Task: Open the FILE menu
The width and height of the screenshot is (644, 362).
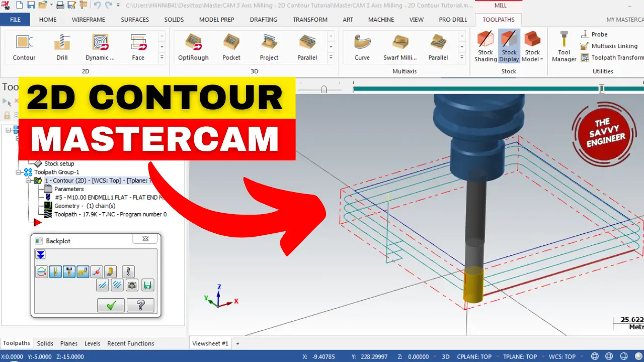Action: tap(15, 20)
